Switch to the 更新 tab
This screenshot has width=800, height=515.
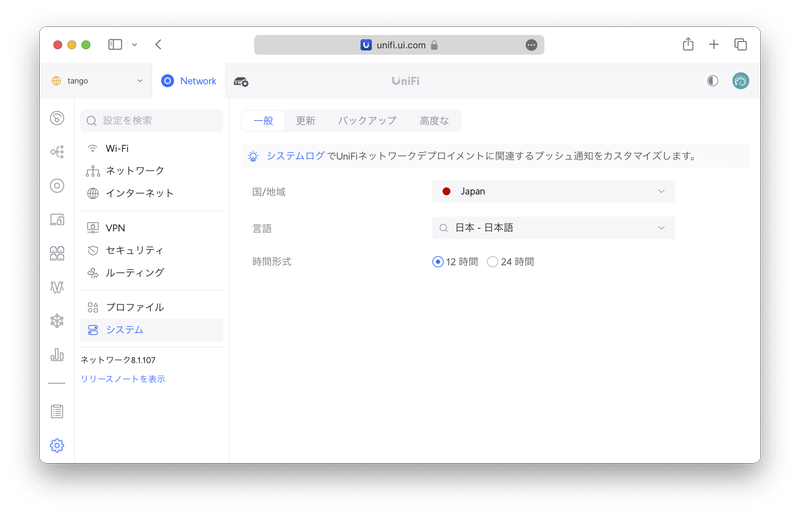click(305, 121)
